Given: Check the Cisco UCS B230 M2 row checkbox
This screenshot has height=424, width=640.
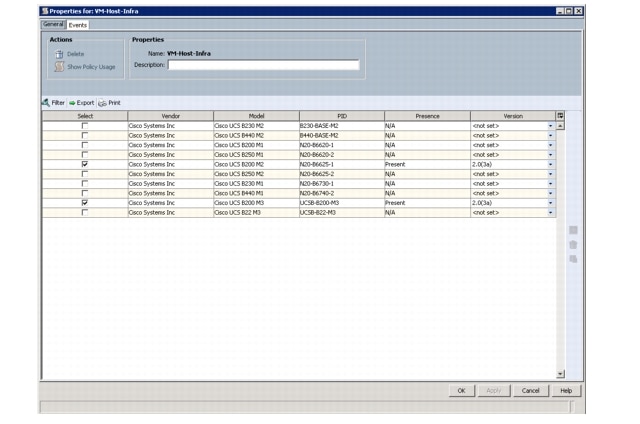Looking at the screenshot, I should tap(85, 126).
